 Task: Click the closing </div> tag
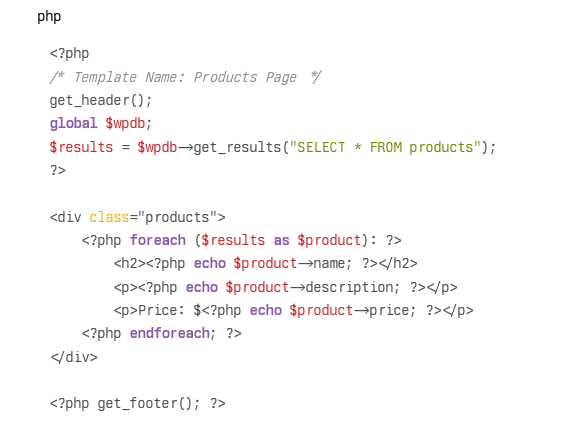pos(74,357)
